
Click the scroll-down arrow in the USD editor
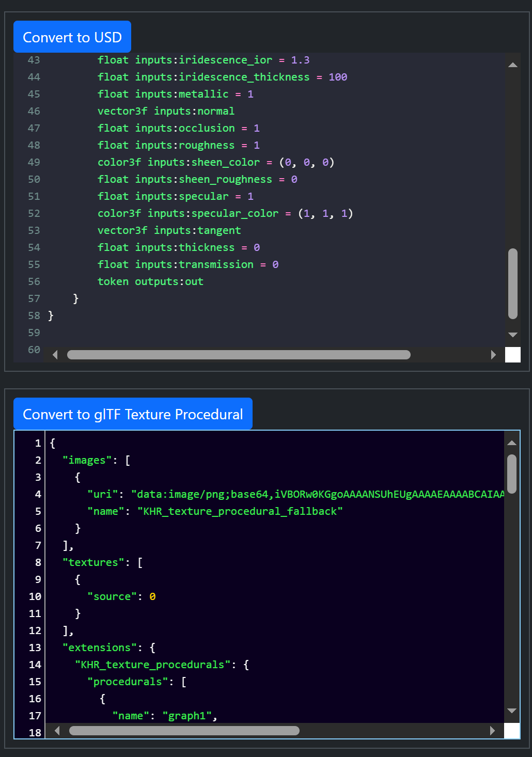coord(512,335)
